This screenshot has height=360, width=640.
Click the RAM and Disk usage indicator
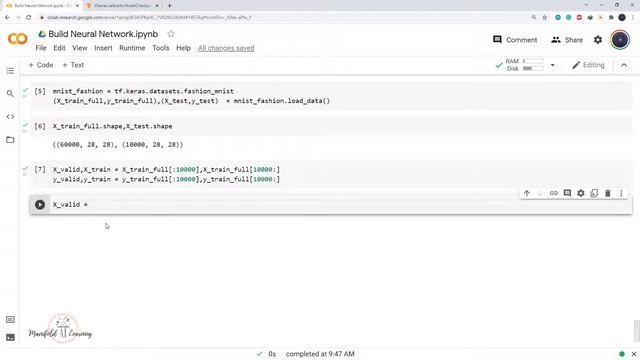coord(524,65)
